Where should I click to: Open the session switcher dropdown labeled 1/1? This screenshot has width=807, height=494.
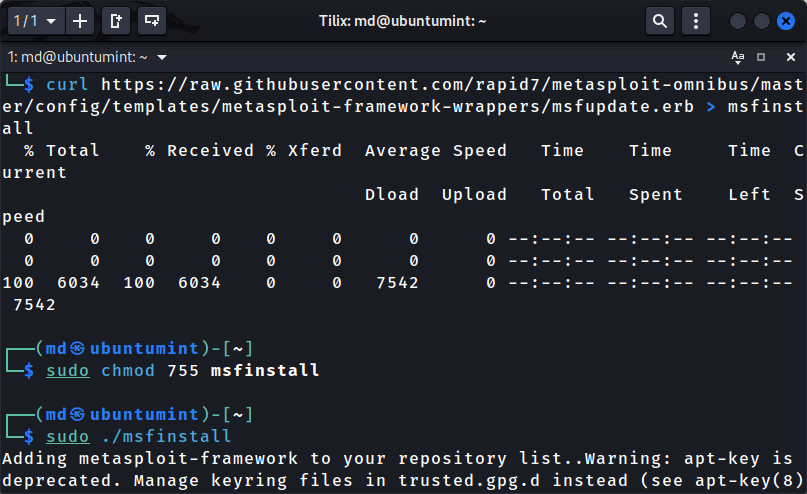coord(35,21)
